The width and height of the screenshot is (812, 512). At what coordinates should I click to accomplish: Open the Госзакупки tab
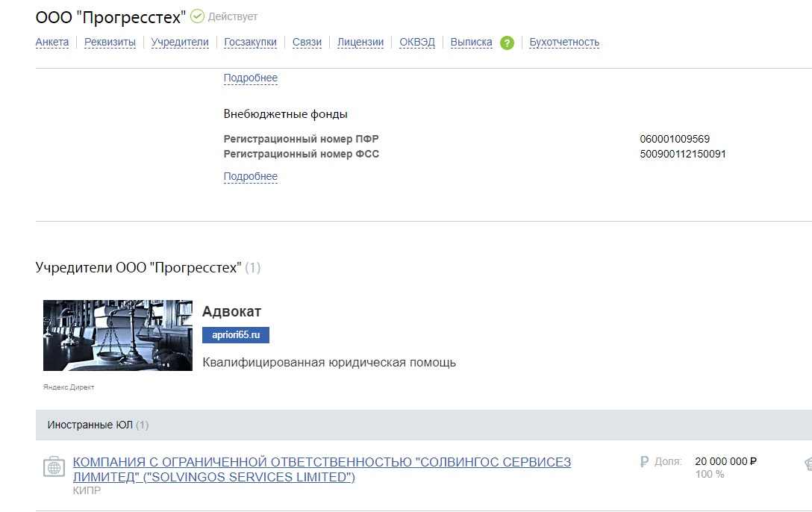point(251,43)
